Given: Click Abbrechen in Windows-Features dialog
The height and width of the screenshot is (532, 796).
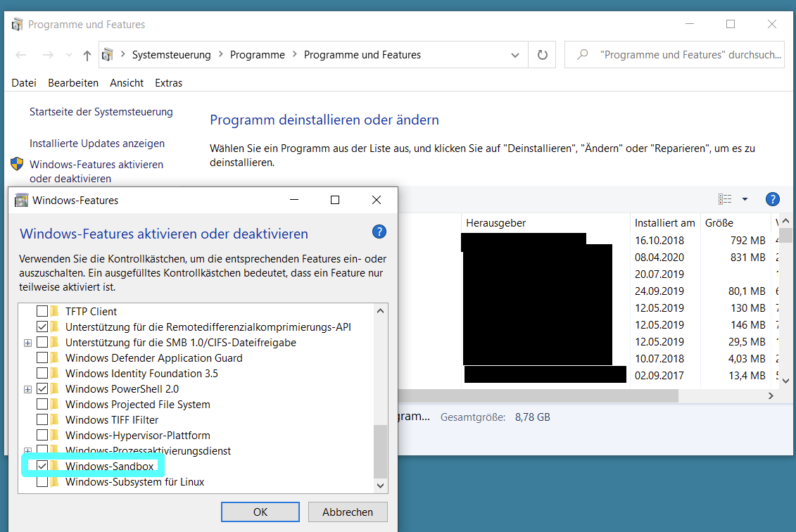Looking at the screenshot, I should 348,512.
